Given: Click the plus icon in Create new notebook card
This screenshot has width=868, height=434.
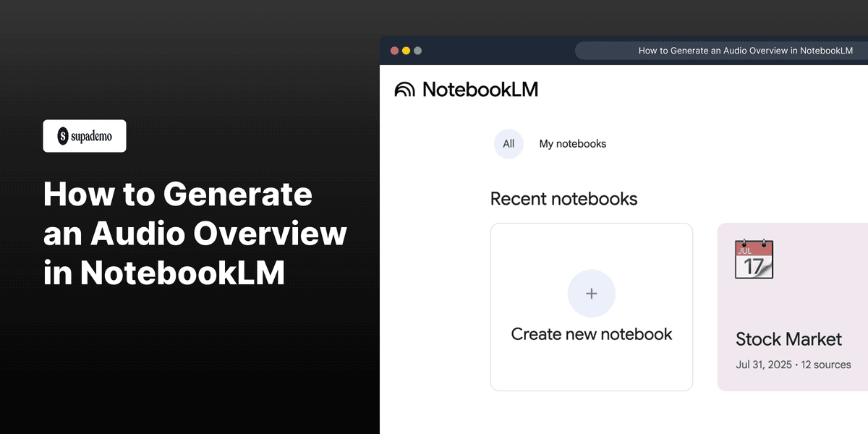Looking at the screenshot, I should [591, 293].
